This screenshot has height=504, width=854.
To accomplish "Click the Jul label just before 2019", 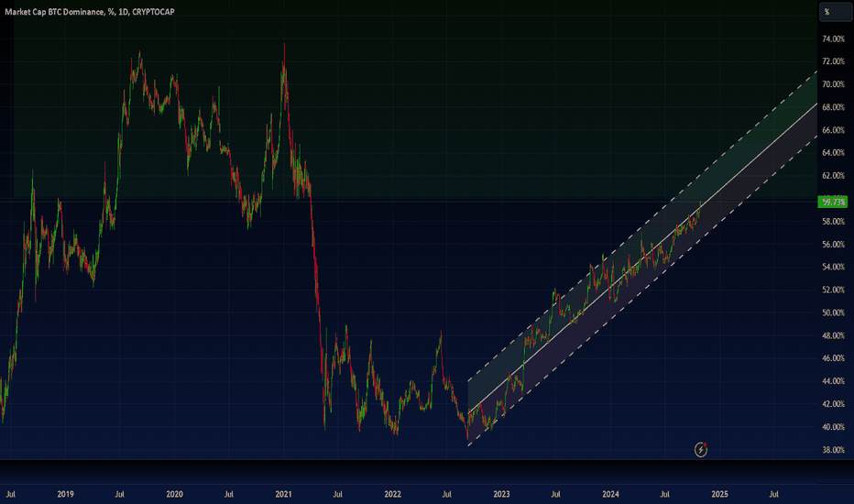I will click(x=10, y=494).
